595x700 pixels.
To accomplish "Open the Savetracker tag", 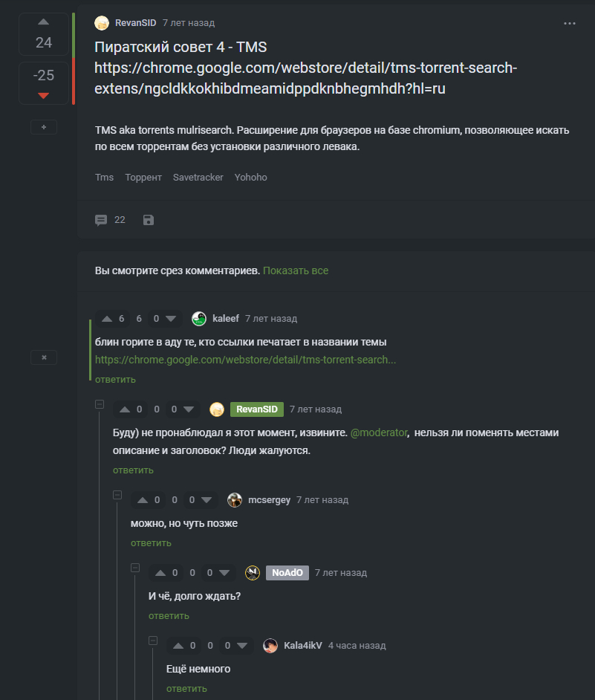I will pos(198,178).
